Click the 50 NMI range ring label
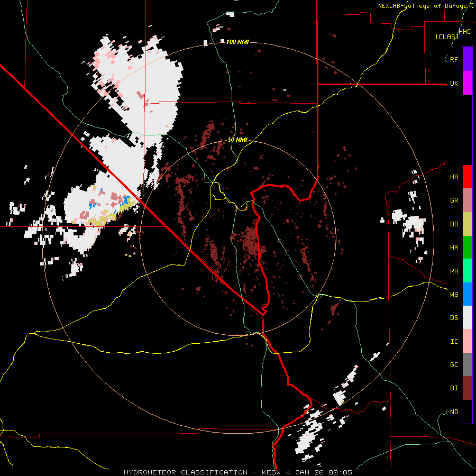 237,140
